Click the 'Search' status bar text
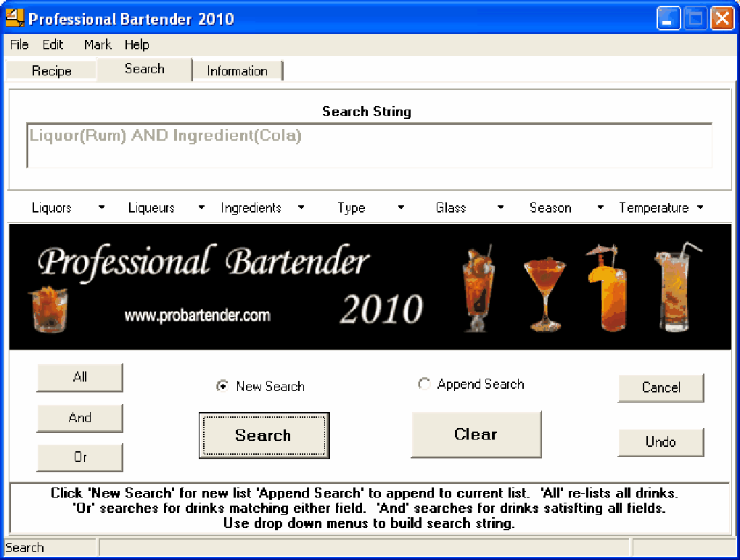This screenshot has width=740, height=560. tap(25, 548)
